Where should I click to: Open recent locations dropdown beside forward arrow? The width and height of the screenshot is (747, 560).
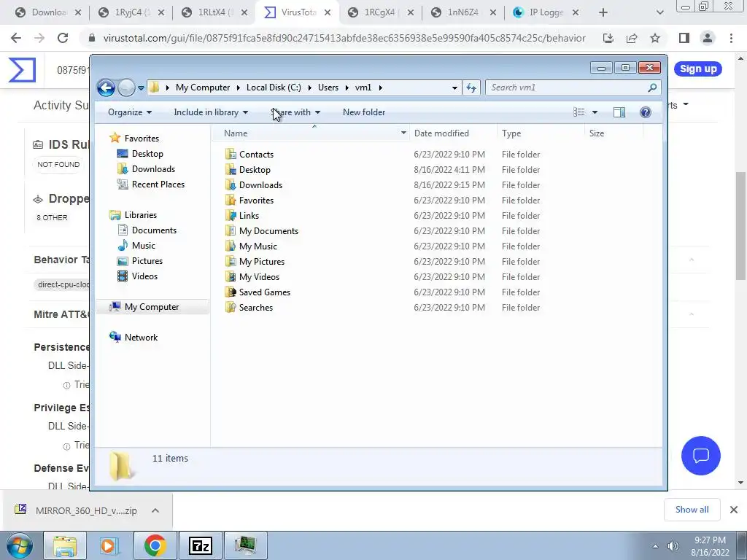141,88
